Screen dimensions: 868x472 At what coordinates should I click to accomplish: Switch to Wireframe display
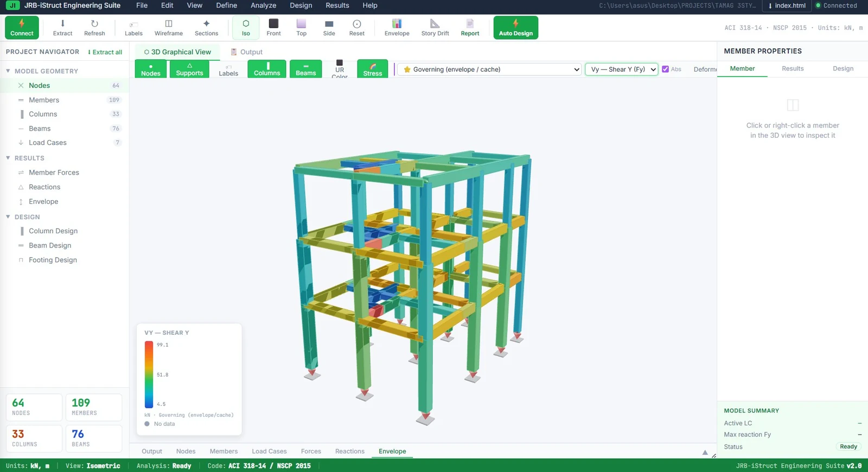(x=169, y=28)
